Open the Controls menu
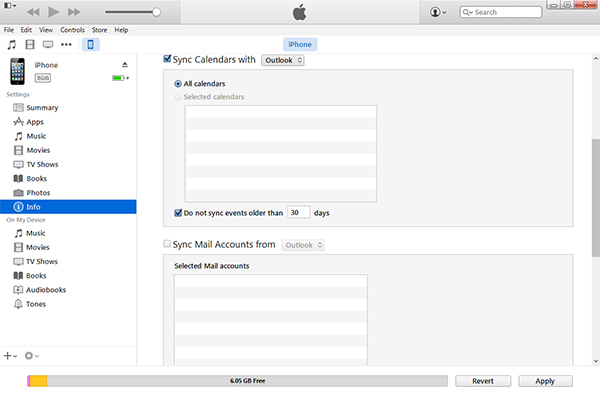The width and height of the screenshot is (600, 396). (x=72, y=30)
